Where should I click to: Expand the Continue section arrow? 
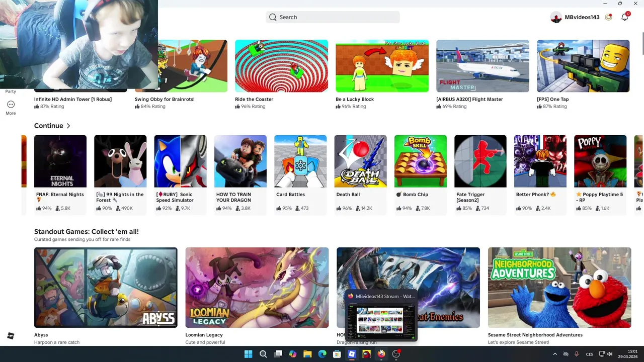point(68,126)
